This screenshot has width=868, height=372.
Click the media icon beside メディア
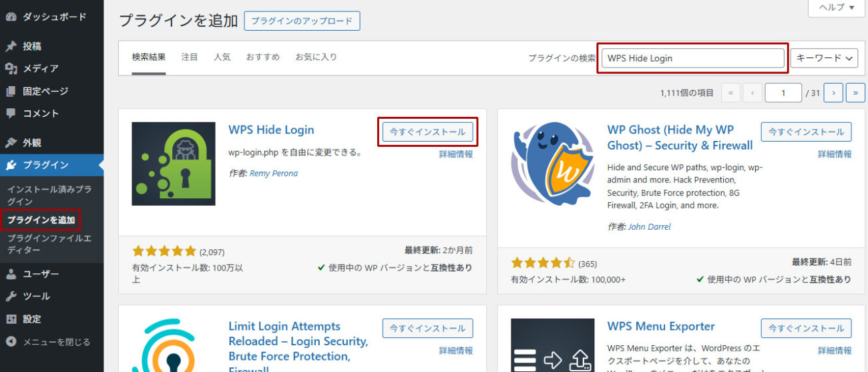(11, 68)
